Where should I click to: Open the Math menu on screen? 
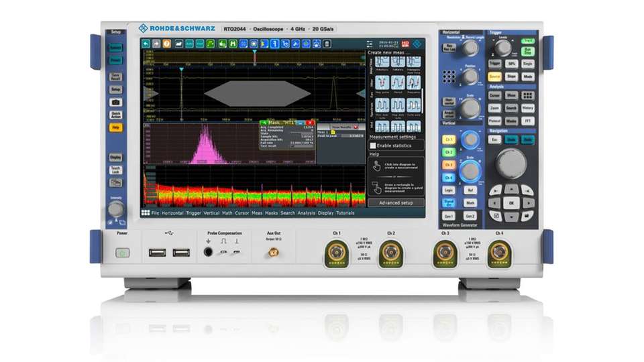click(227, 213)
